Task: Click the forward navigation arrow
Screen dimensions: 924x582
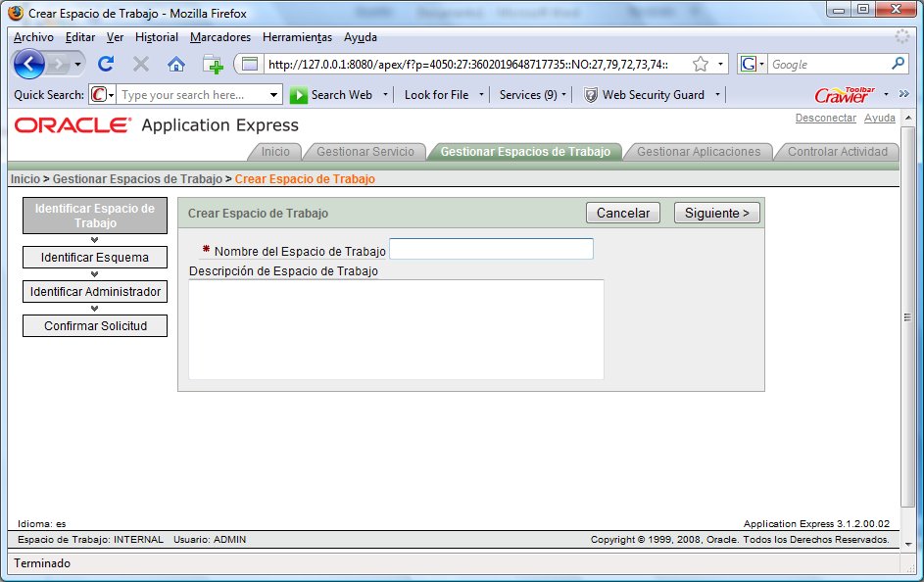Action: [58, 64]
